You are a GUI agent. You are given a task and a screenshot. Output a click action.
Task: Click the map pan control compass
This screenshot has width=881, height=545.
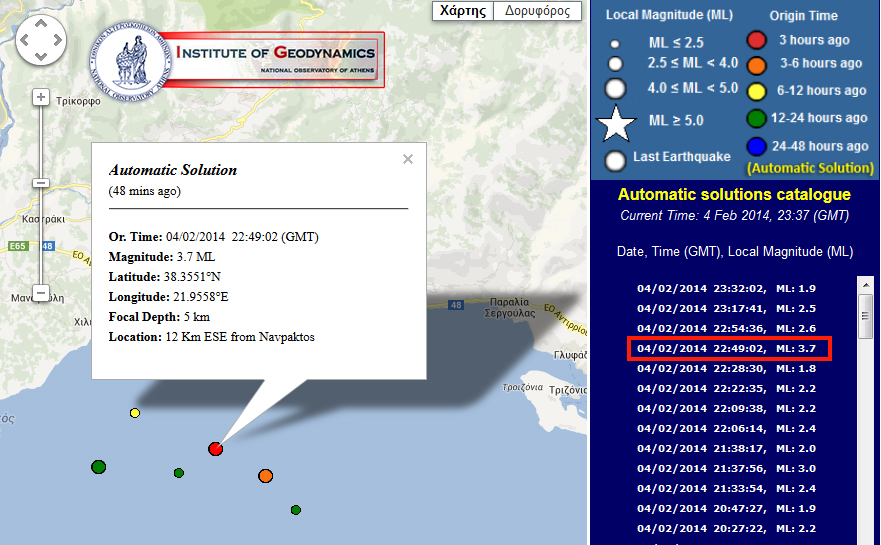[x=41, y=43]
